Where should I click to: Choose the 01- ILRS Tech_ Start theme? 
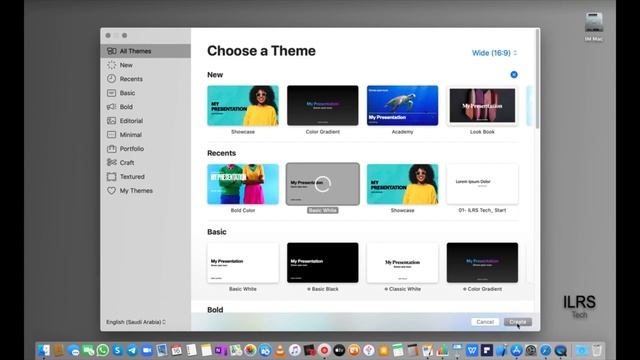click(482, 184)
